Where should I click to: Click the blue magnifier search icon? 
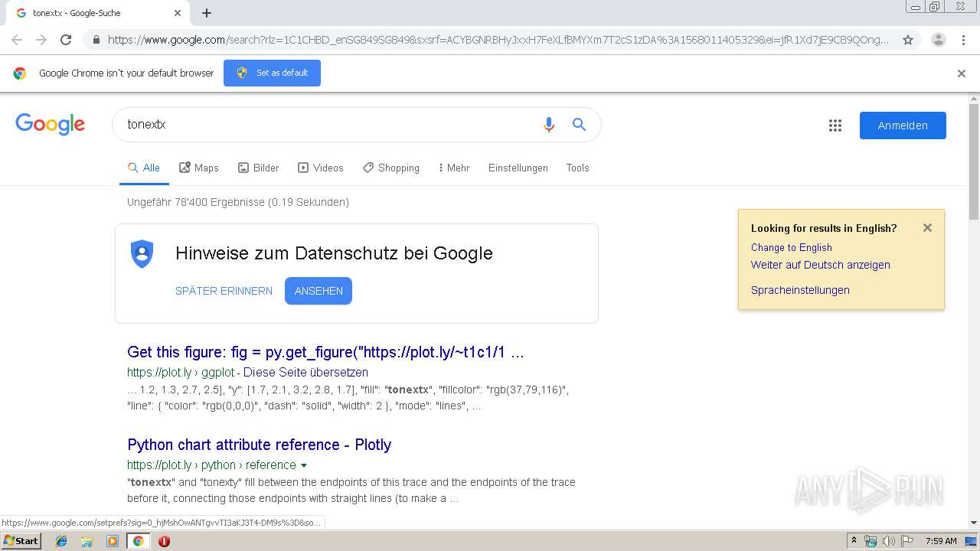click(580, 125)
